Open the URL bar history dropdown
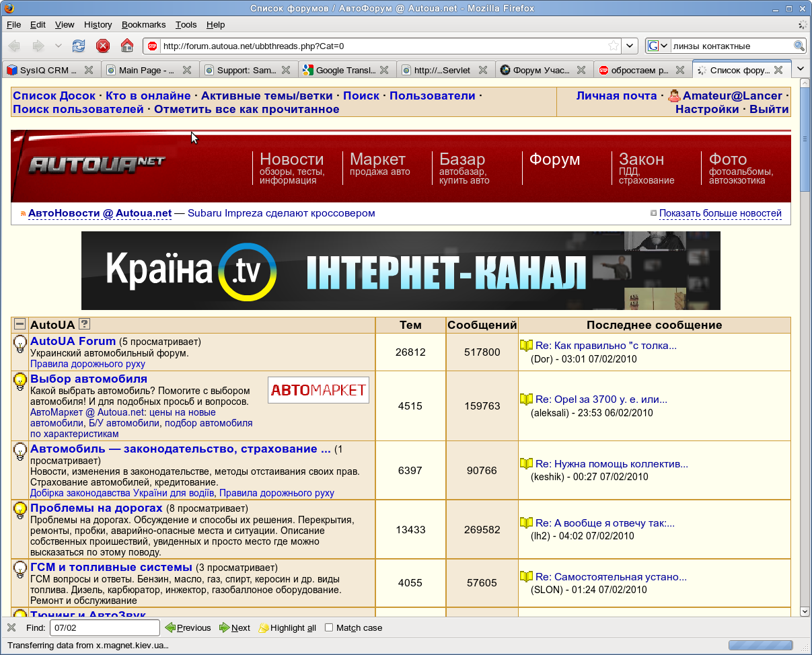The height and width of the screenshot is (655, 812). point(630,46)
